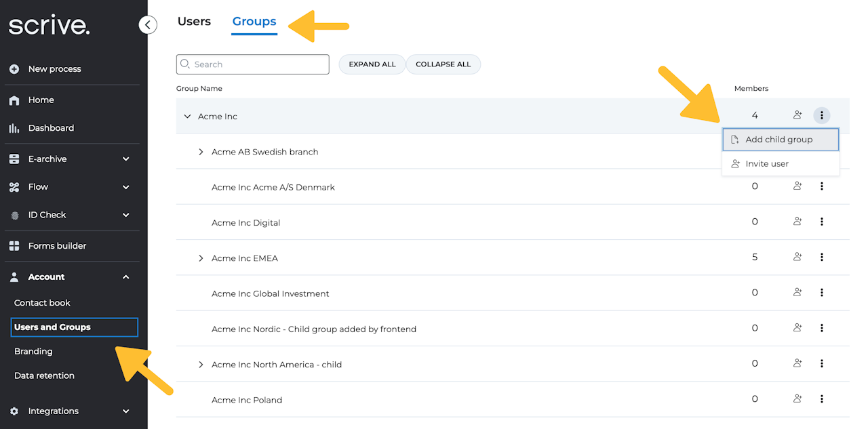The width and height of the screenshot is (868, 429).
Task: Open the three-dot menu for Acme Inc EMEA
Action: coord(821,258)
